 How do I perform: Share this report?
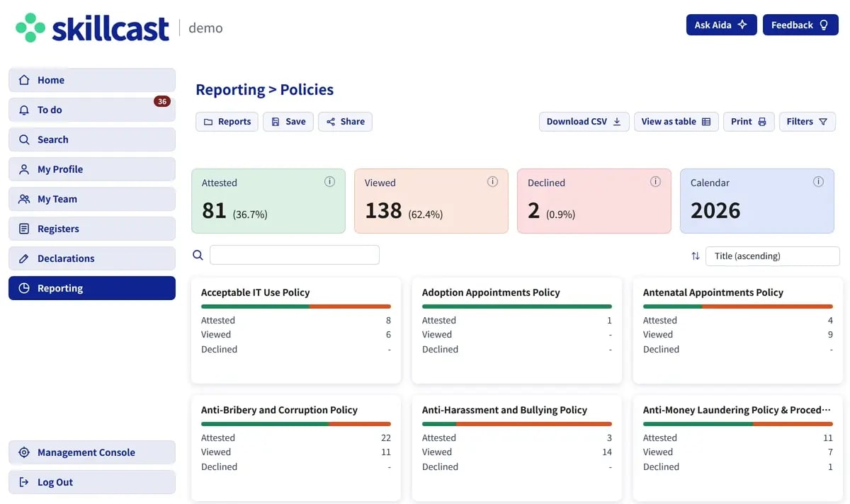click(x=345, y=122)
